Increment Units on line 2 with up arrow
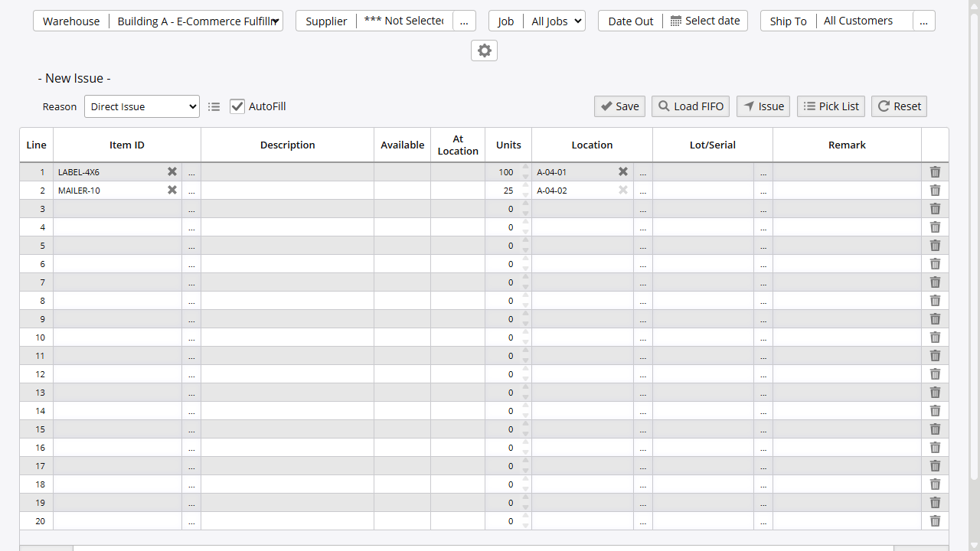This screenshot has width=980, height=551. click(525, 185)
